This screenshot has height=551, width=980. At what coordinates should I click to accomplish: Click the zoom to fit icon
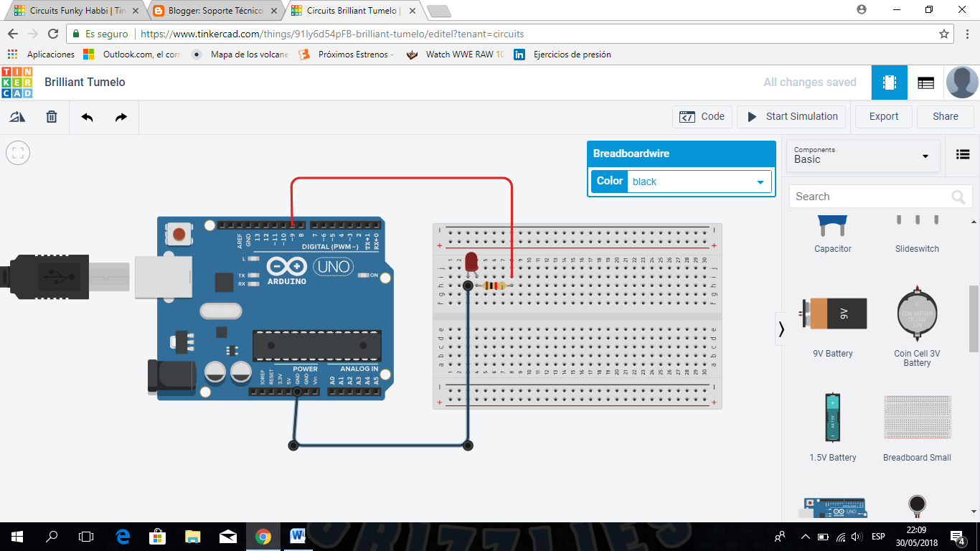point(17,153)
